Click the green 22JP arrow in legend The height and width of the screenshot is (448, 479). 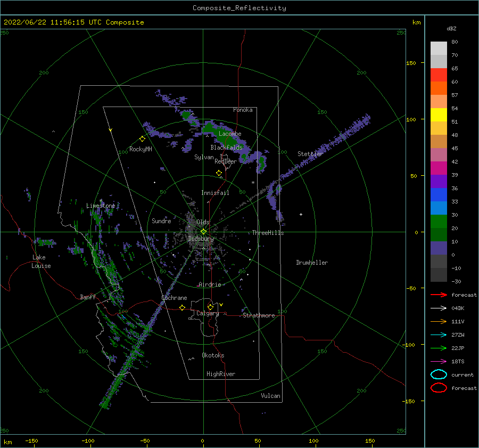click(x=439, y=348)
